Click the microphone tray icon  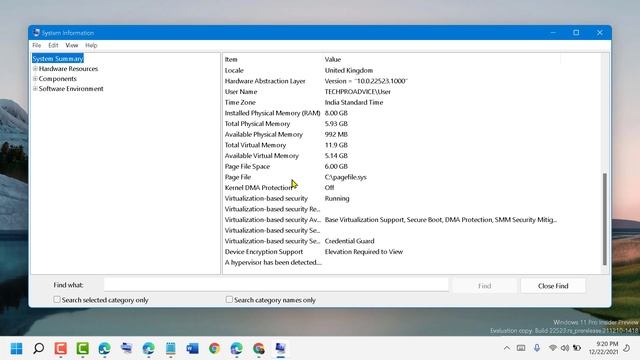537,348
